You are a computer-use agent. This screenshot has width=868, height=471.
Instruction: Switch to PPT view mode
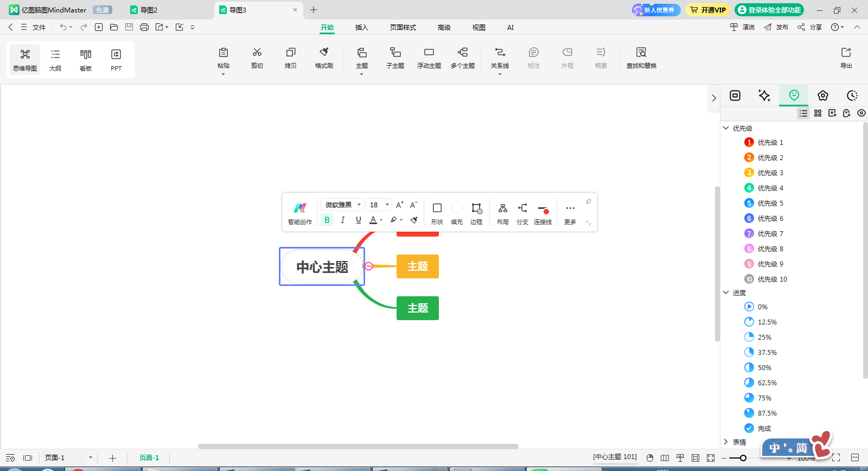[116, 60]
